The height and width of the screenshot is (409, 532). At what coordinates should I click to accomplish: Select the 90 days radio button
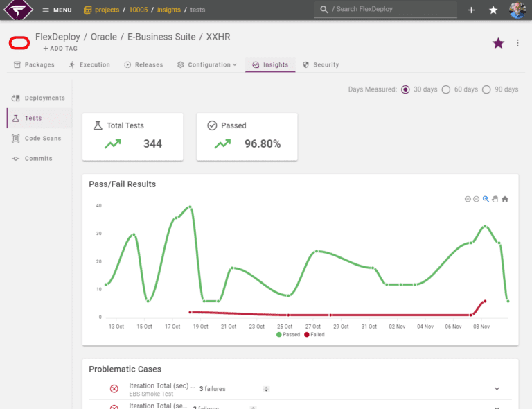(x=486, y=89)
